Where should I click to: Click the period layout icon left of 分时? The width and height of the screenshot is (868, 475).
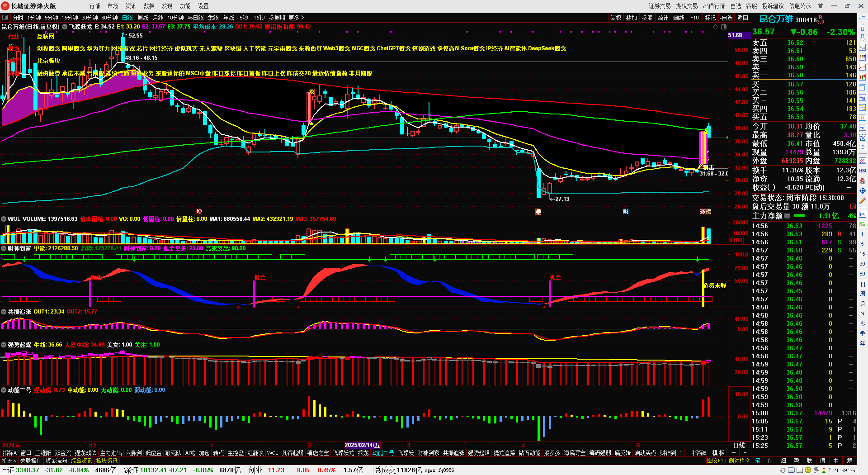coord(5,18)
